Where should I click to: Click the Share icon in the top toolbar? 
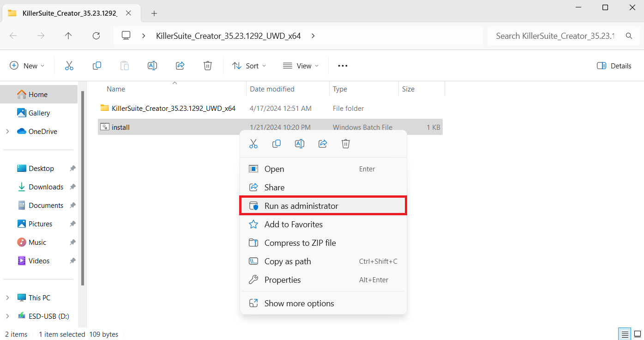tap(180, 66)
